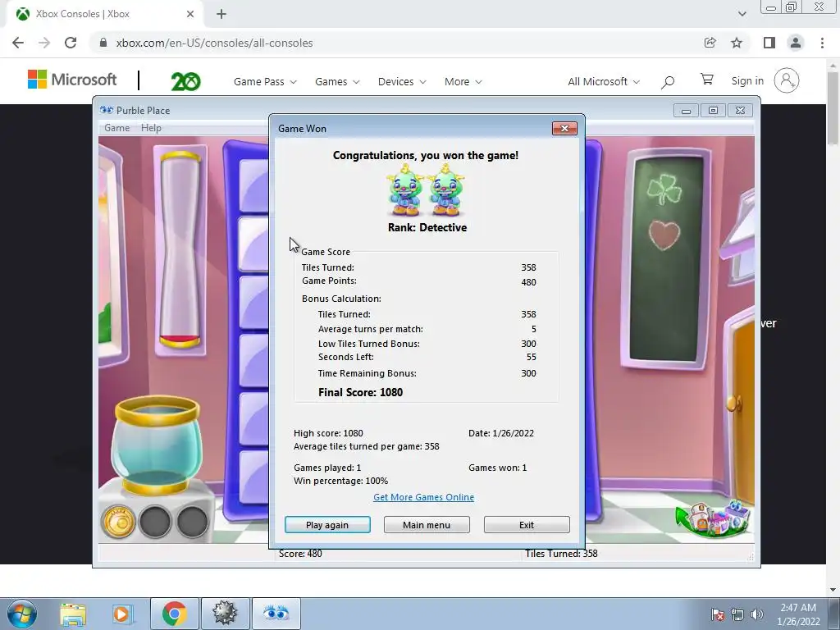Expand the tab search chevron
The image size is (840, 630).
[742, 14]
